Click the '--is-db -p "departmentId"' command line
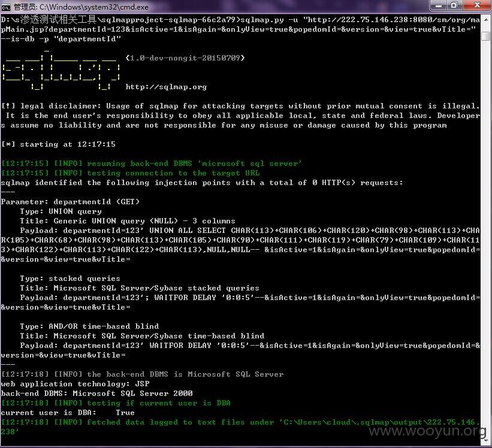This screenshot has height=448, width=492. [61, 39]
